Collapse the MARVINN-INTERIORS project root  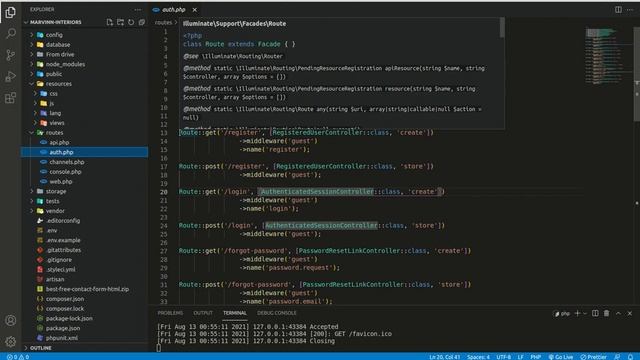click(55, 22)
